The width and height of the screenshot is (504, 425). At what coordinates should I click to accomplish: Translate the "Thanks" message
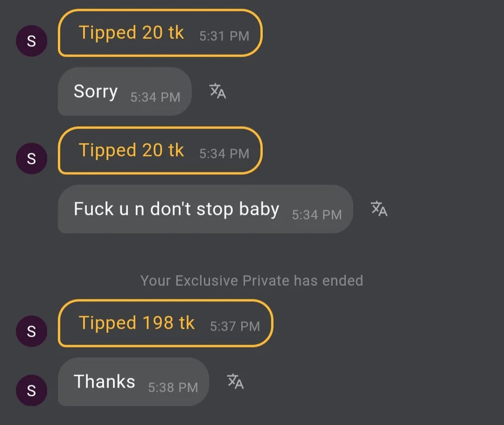[x=235, y=381]
